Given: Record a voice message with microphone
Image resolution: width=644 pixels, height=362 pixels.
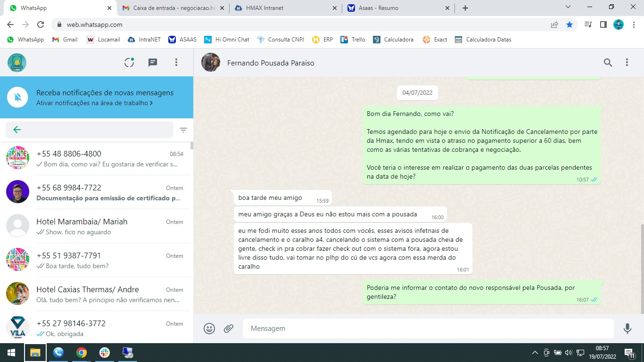Looking at the screenshot, I should click(x=627, y=329).
